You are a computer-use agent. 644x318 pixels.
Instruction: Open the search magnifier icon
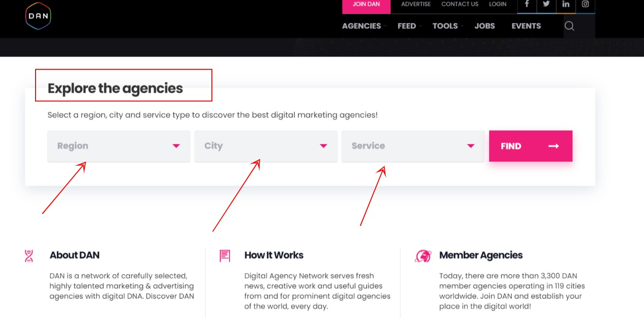[x=569, y=26]
